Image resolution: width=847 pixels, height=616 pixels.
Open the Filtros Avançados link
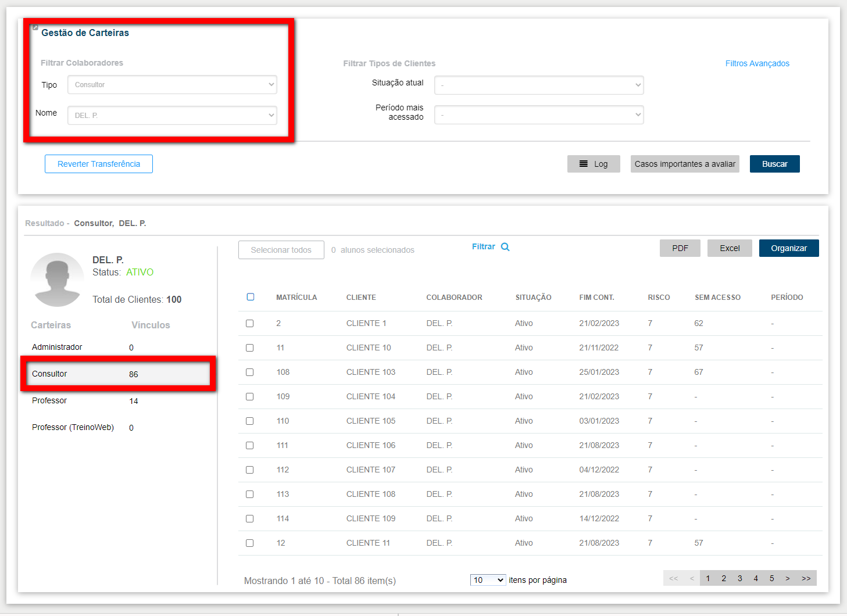coord(757,63)
